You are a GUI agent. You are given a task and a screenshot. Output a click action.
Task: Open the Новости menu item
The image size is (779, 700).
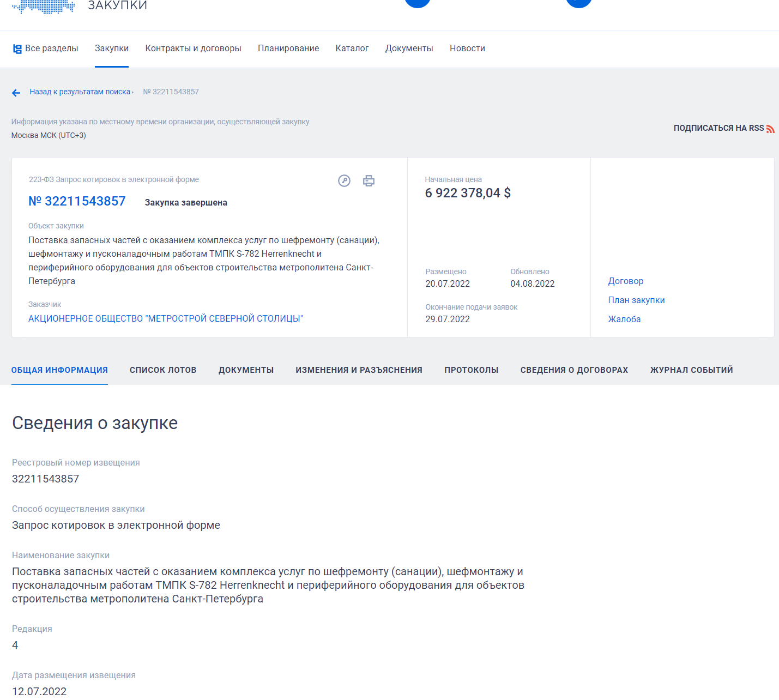[x=467, y=49]
